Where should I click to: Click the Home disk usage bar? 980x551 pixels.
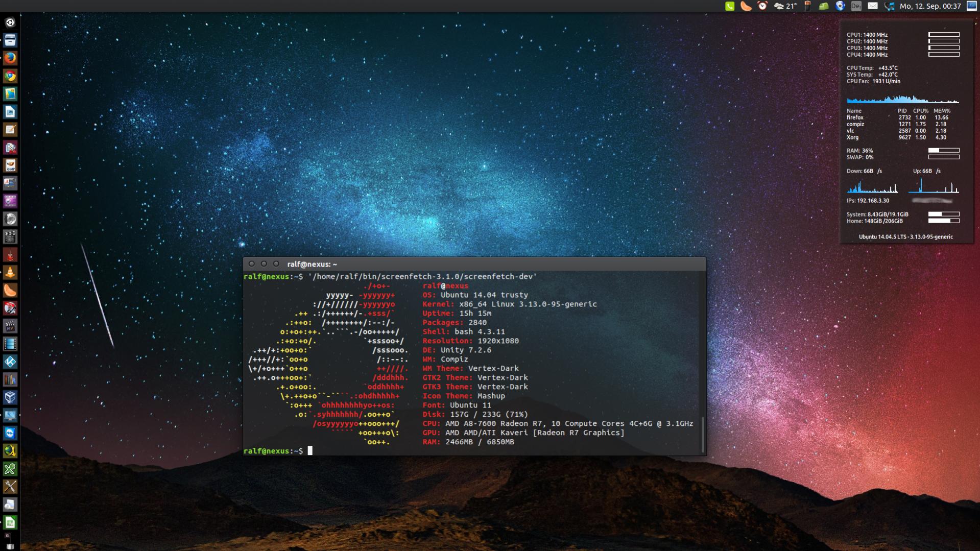944,221
